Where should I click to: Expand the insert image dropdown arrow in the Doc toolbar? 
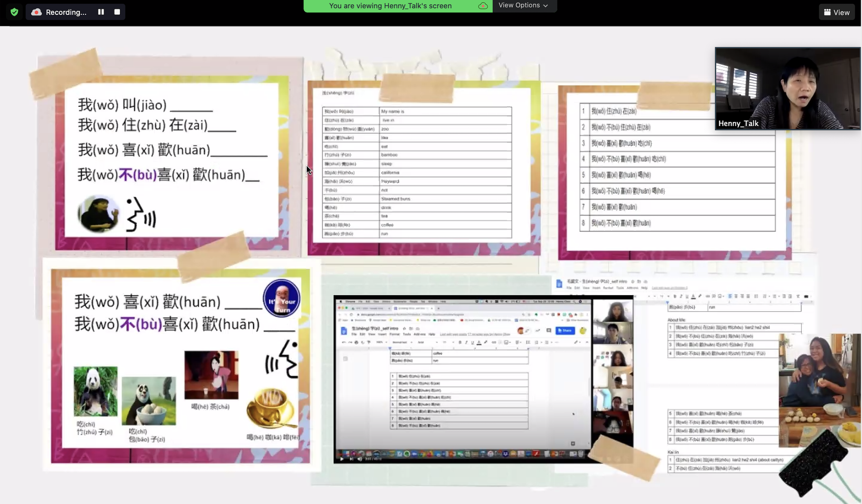[724, 296]
